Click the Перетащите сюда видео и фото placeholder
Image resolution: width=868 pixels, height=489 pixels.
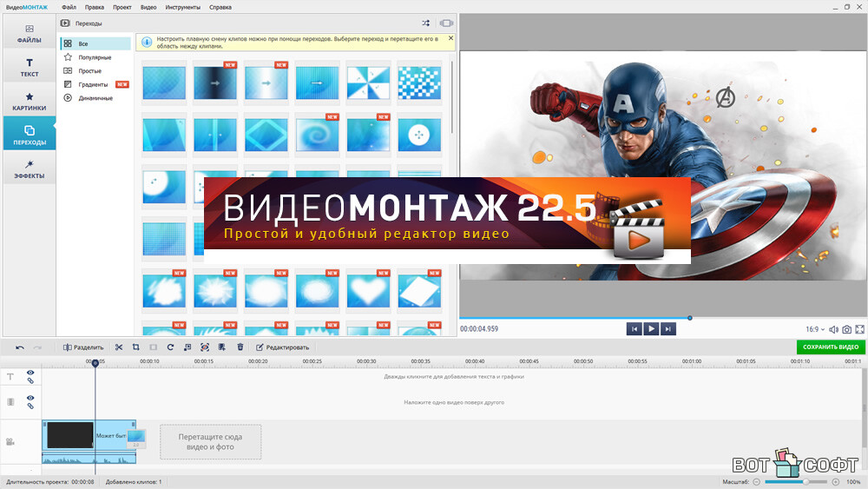click(210, 442)
